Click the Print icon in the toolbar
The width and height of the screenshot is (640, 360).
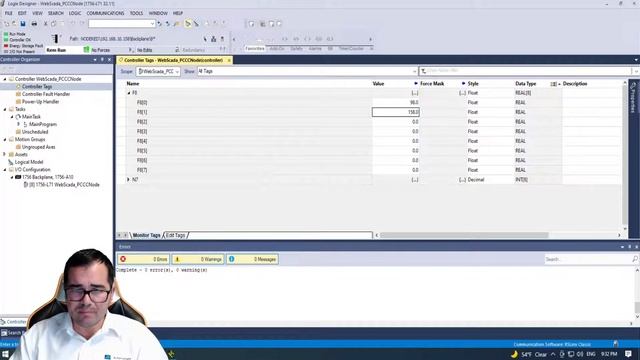click(x=34, y=24)
